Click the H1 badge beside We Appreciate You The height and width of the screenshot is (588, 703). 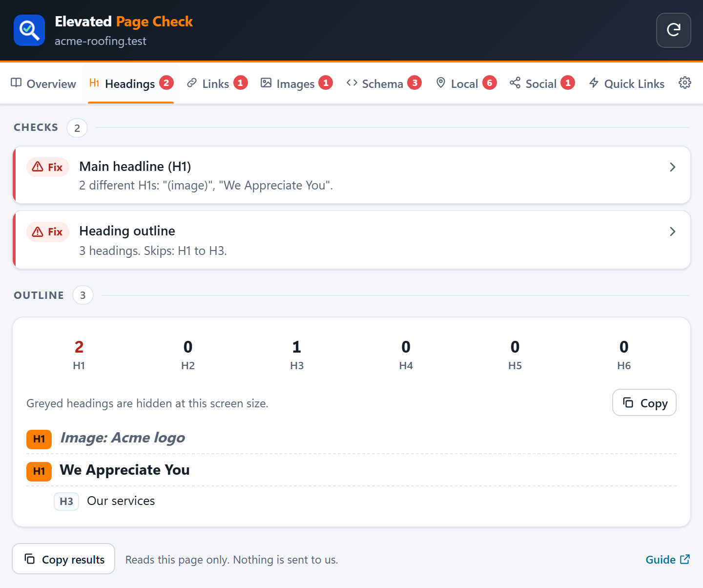point(39,471)
